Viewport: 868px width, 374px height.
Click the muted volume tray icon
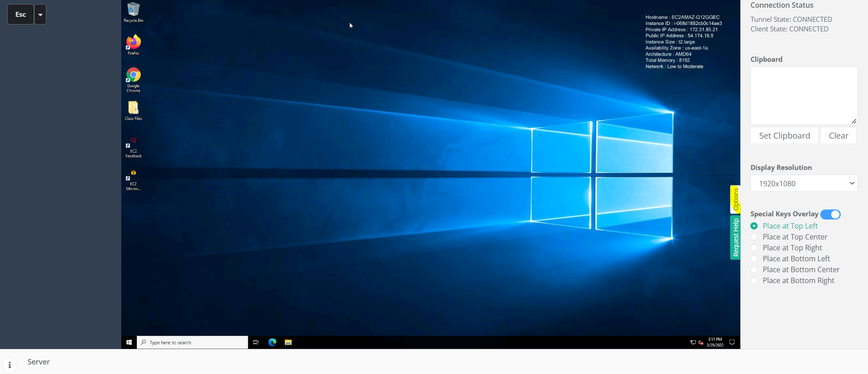pos(700,343)
